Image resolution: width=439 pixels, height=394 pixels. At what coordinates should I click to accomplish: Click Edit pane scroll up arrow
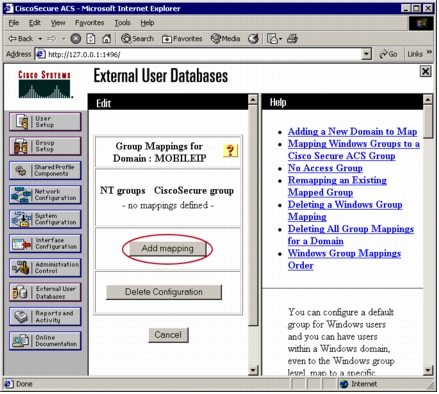tap(253, 99)
